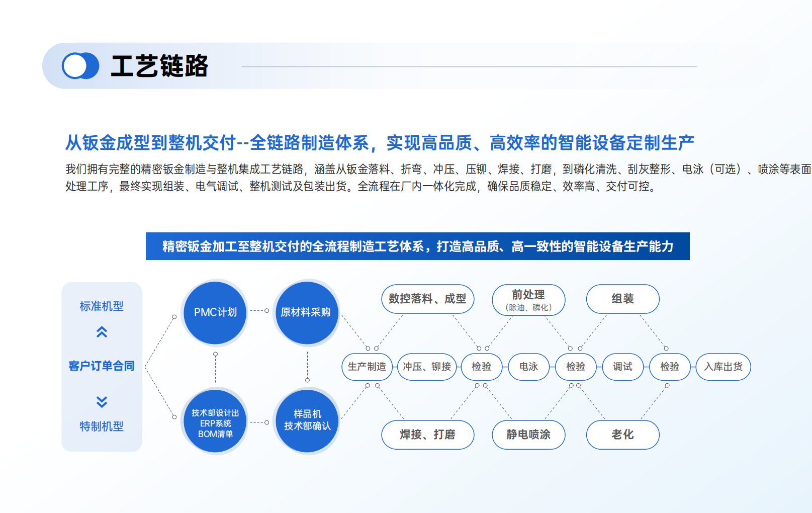Click the 静电喷涂 node
Image resolution: width=812 pixels, height=513 pixels.
(x=528, y=435)
